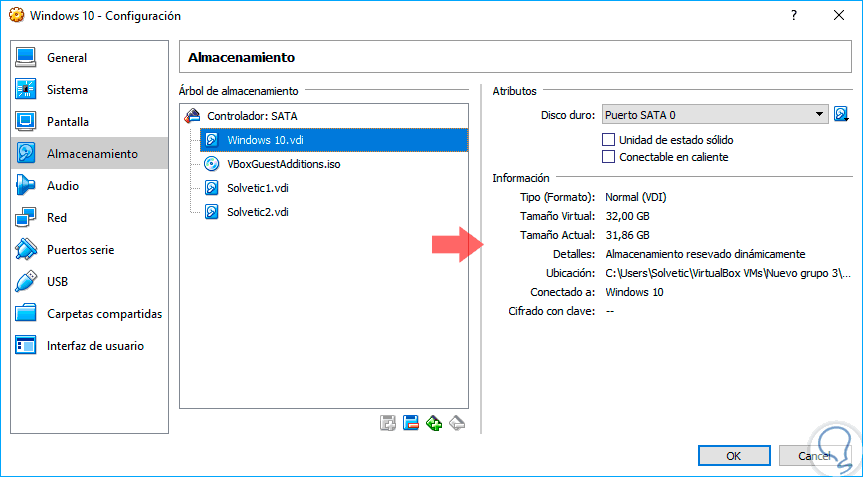Click the Solvetic2.vdi hard disk icon
The height and width of the screenshot is (477, 863).
click(x=211, y=211)
